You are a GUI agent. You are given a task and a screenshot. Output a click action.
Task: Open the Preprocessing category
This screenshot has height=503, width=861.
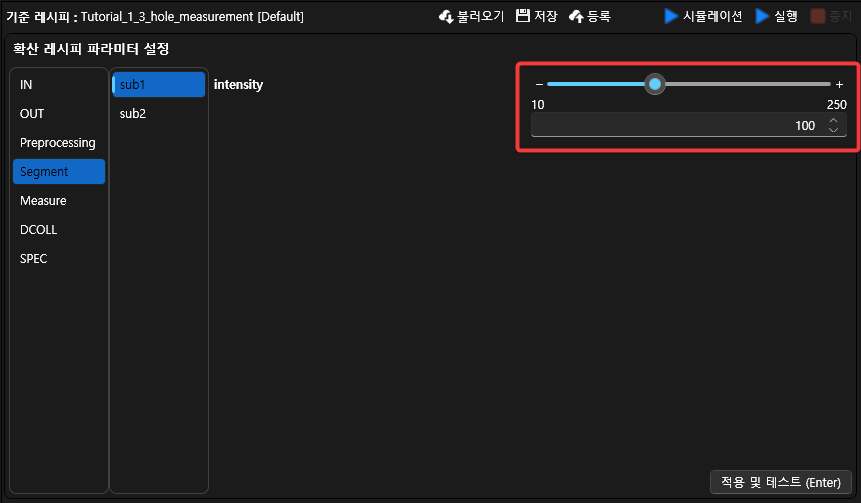(59, 143)
